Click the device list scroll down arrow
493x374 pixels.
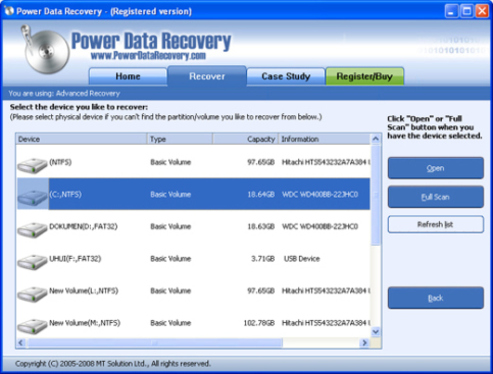point(376,331)
